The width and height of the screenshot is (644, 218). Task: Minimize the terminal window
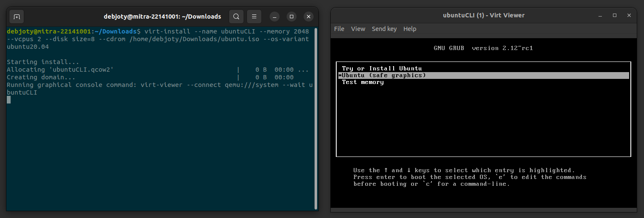[275, 17]
